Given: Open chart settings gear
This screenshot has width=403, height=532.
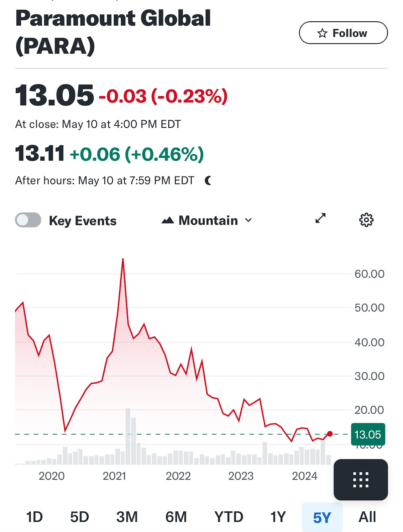Looking at the screenshot, I should click(366, 220).
